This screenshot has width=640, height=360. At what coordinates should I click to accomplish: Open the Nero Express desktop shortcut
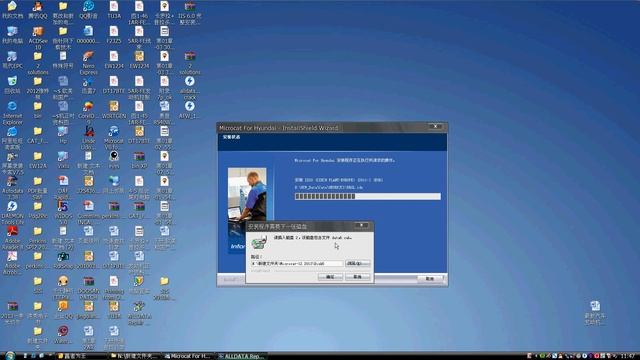[x=88, y=63]
